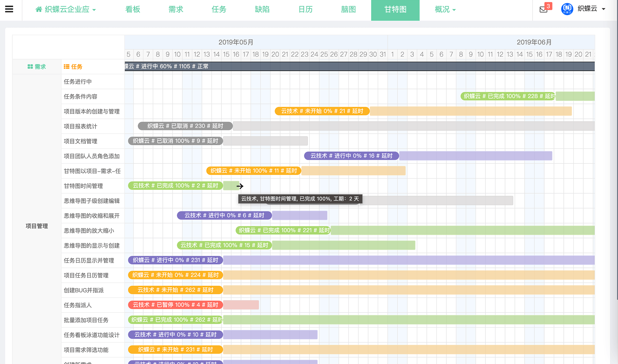Click the 甘特图以项目-需求-任 task row
This screenshot has height=364, width=618.
point(93,171)
